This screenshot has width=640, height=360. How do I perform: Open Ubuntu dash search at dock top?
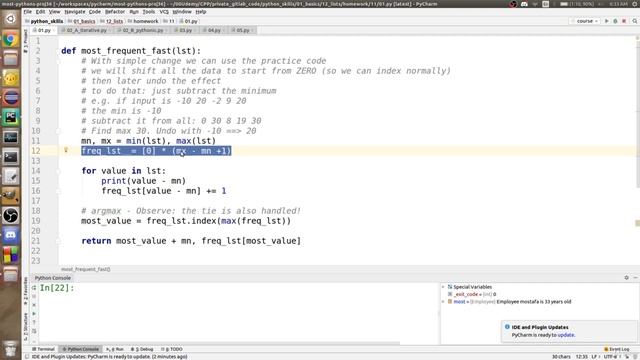(x=11, y=19)
